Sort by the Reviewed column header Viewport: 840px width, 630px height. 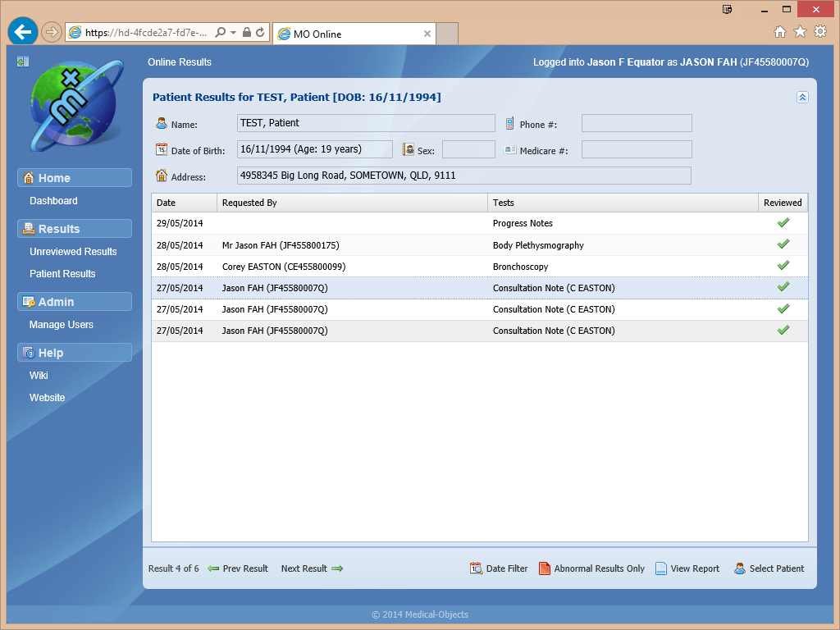coord(783,203)
